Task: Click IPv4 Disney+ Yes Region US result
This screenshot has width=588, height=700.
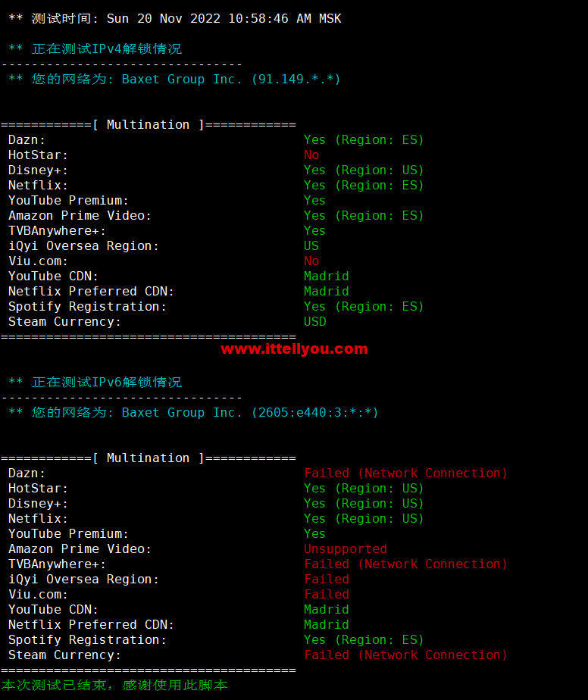Action: pos(364,170)
